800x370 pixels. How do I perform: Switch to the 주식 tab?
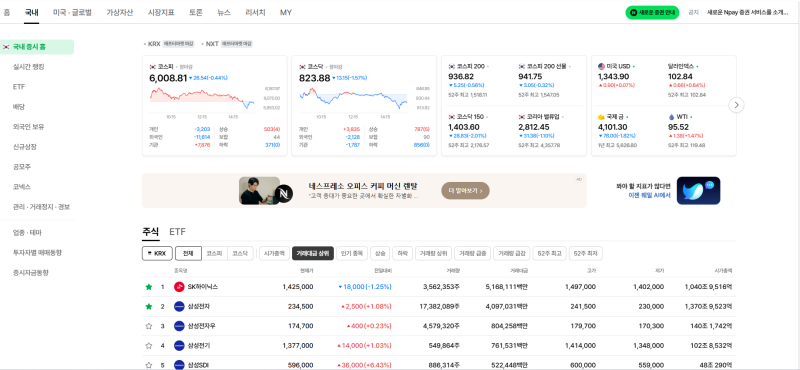click(x=151, y=232)
